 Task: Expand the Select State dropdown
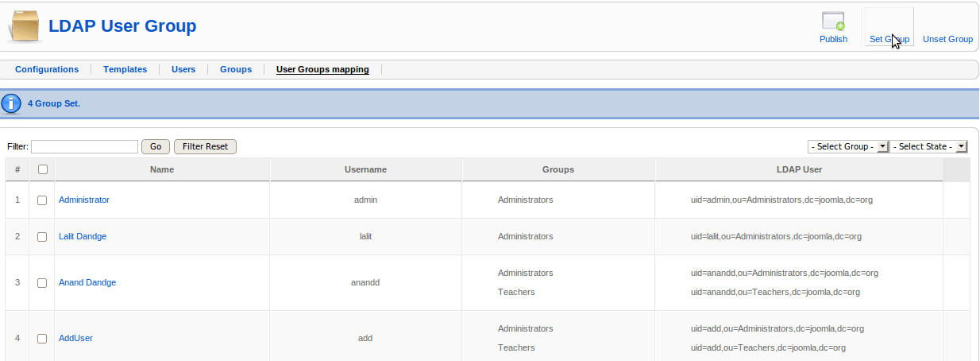point(928,146)
